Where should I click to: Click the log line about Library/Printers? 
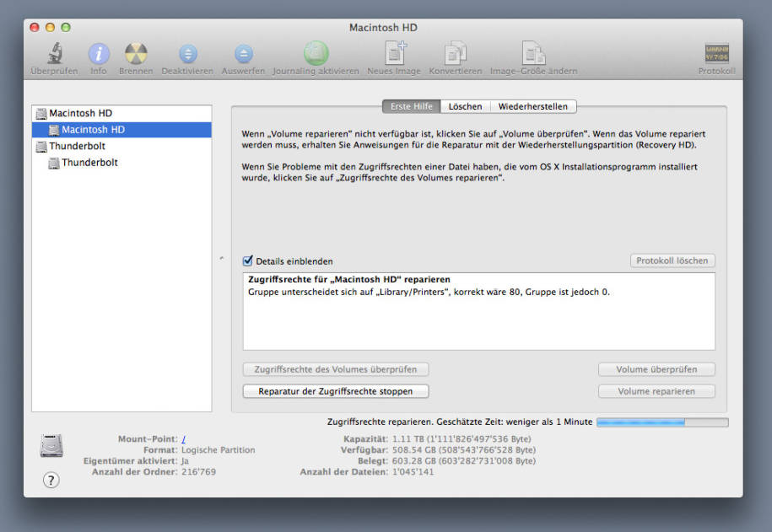tap(429, 292)
